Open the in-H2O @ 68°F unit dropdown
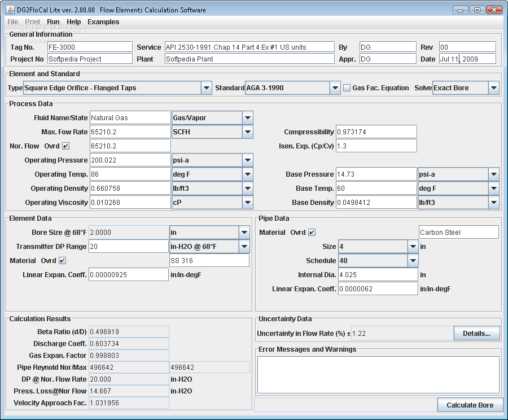508x420 pixels. click(244, 247)
